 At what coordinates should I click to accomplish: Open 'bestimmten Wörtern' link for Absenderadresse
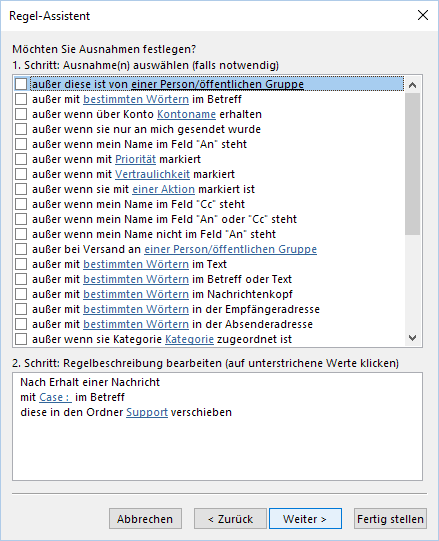[x=136, y=324]
